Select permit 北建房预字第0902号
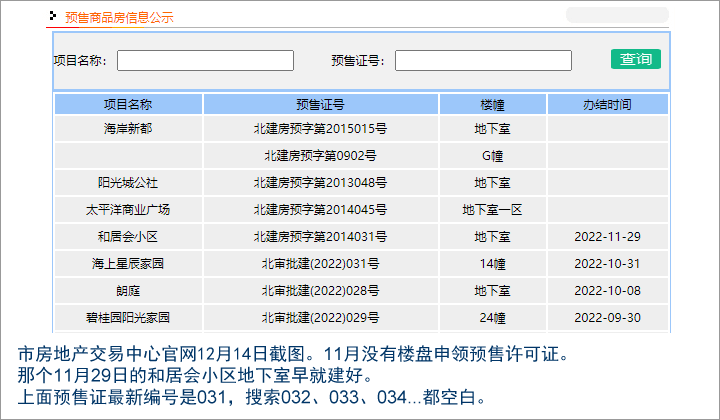This screenshot has height=420, width=720. tap(320, 156)
